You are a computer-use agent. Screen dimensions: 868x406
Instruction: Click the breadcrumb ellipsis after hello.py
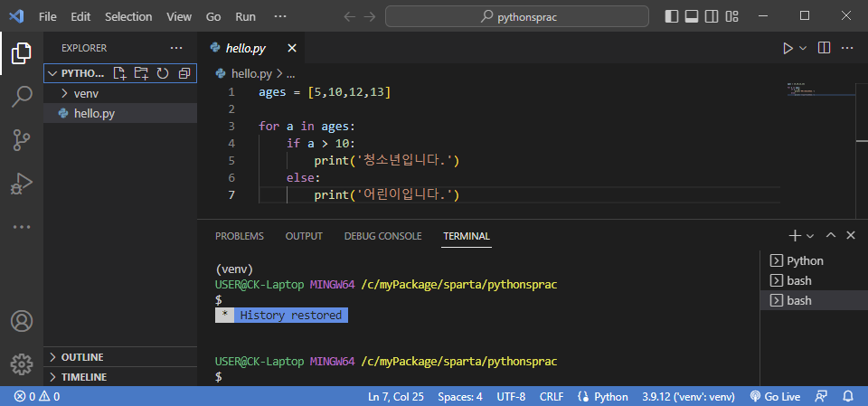[290, 73]
